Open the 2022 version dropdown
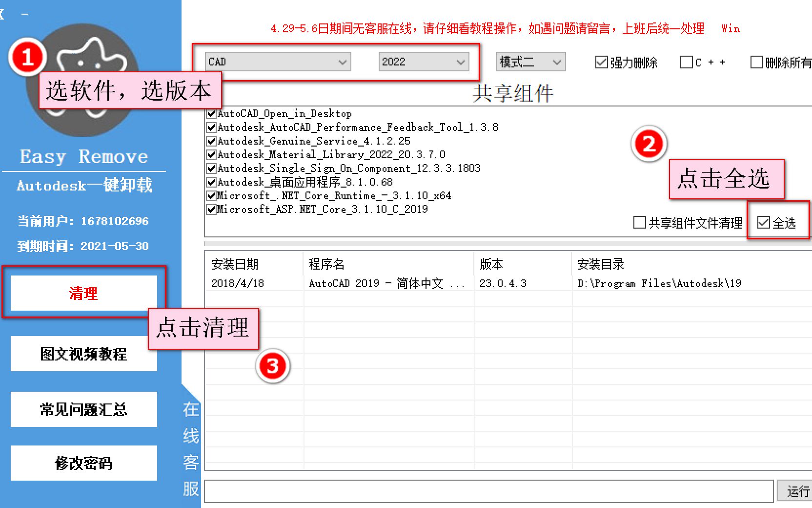 click(x=424, y=62)
